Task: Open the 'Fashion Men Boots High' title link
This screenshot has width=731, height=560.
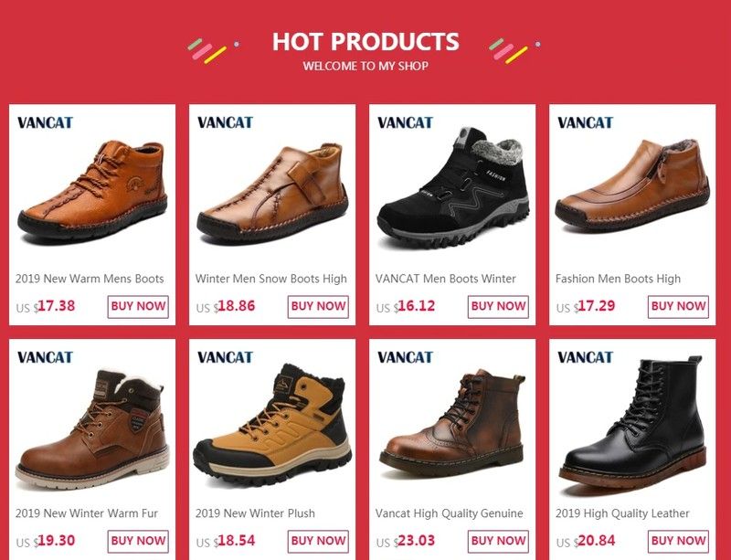Action: tap(618, 279)
